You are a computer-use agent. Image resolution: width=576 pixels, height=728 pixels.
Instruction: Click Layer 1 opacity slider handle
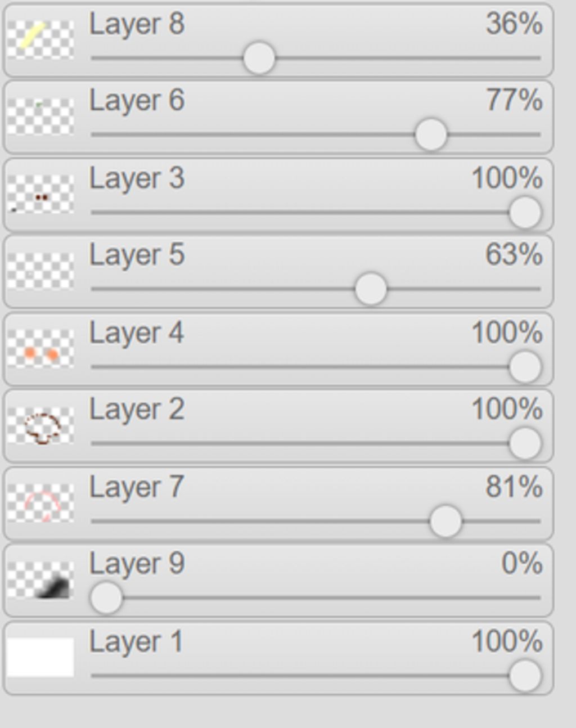point(525,676)
